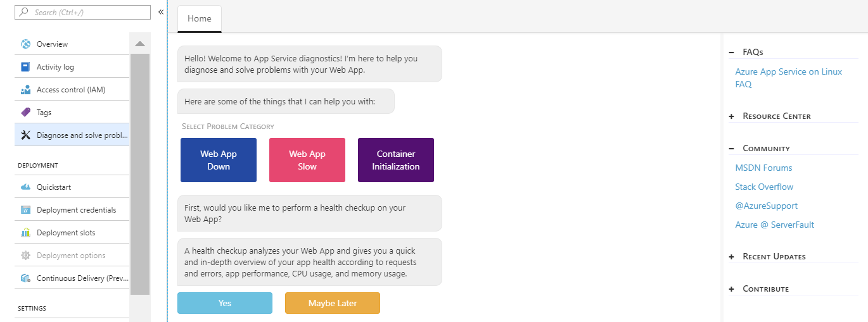
Task: Click the Continuous Delivery icon
Action: [25, 278]
